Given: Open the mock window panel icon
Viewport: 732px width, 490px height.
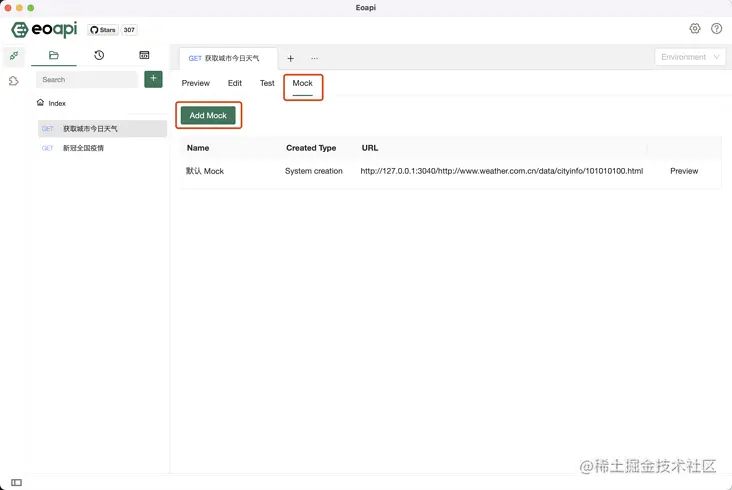Looking at the screenshot, I should point(144,55).
